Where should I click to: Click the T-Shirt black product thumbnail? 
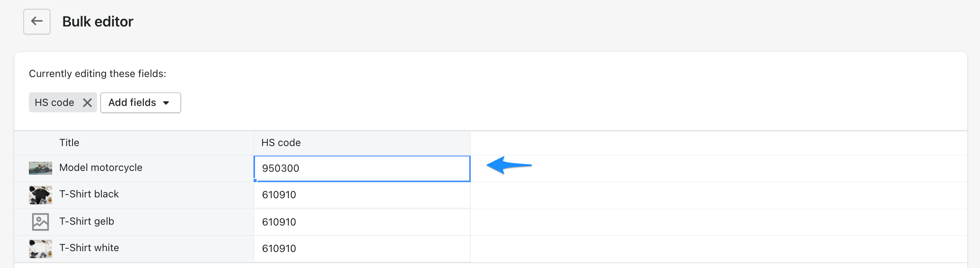pyautogui.click(x=40, y=195)
